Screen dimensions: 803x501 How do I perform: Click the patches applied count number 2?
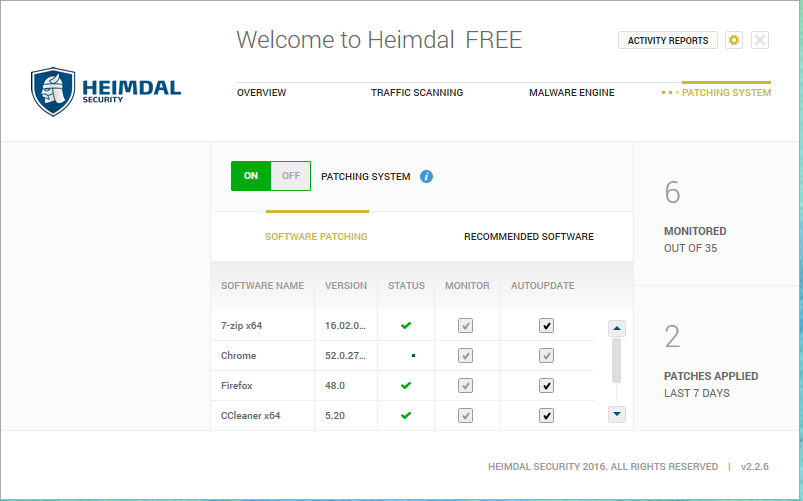pos(672,337)
